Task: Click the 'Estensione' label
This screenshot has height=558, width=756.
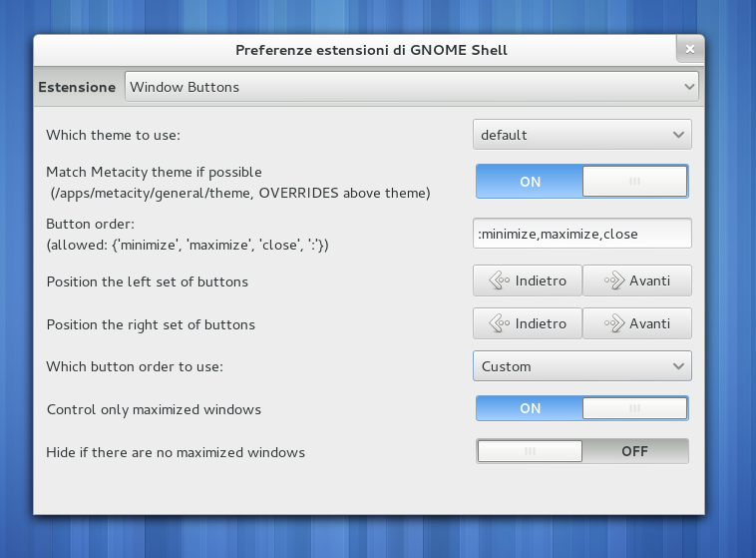Action: (x=77, y=87)
